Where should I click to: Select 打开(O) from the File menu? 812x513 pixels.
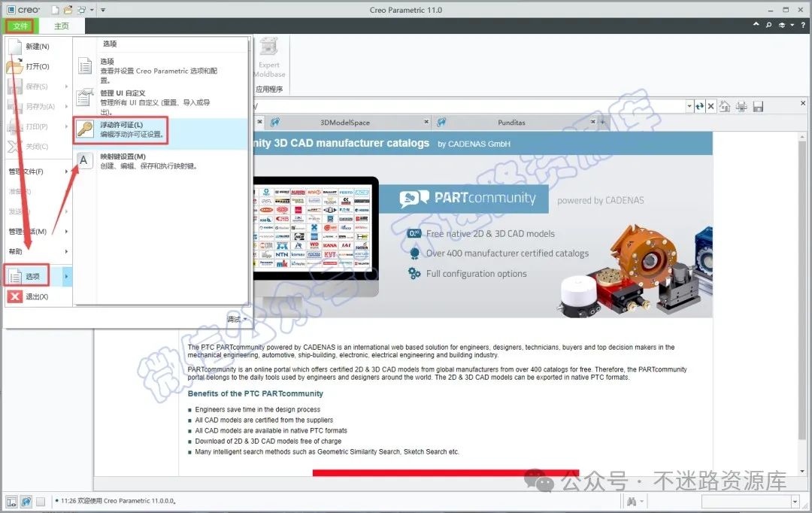[38, 66]
